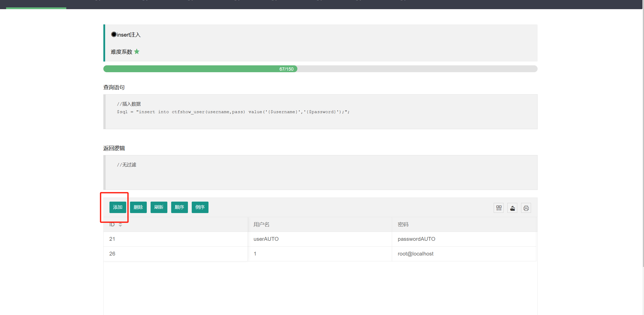Image resolution: width=644 pixels, height=315 pixels.
Task: Click the 密码 column header
Action: tap(403, 224)
